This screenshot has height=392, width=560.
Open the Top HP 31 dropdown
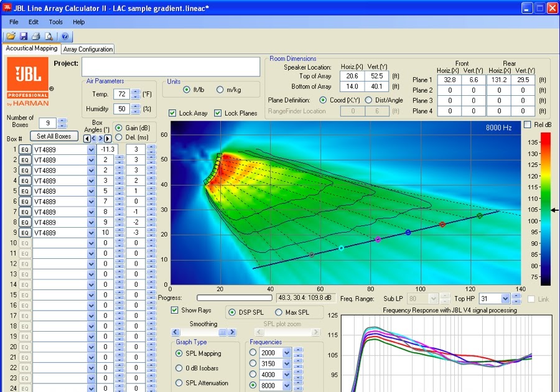point(505,299)
